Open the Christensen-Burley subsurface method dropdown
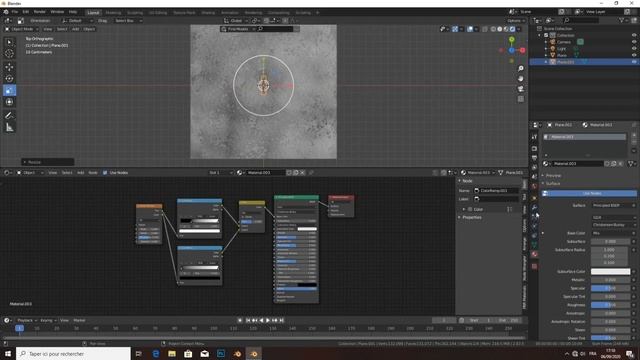Image resolution: width=640 pixels, height=360 pixels. tap(613, 225)
